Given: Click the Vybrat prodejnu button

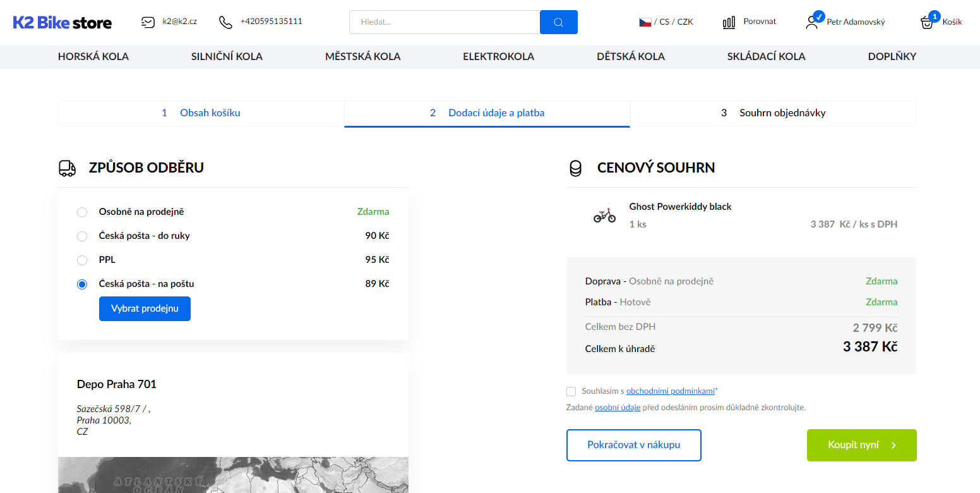Looking at the screenshot, I should (x=145, y=309).
